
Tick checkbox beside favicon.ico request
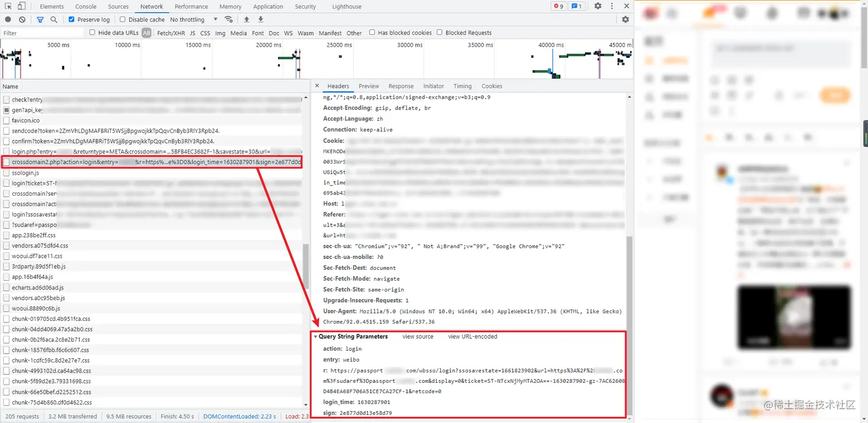(7, 121)
